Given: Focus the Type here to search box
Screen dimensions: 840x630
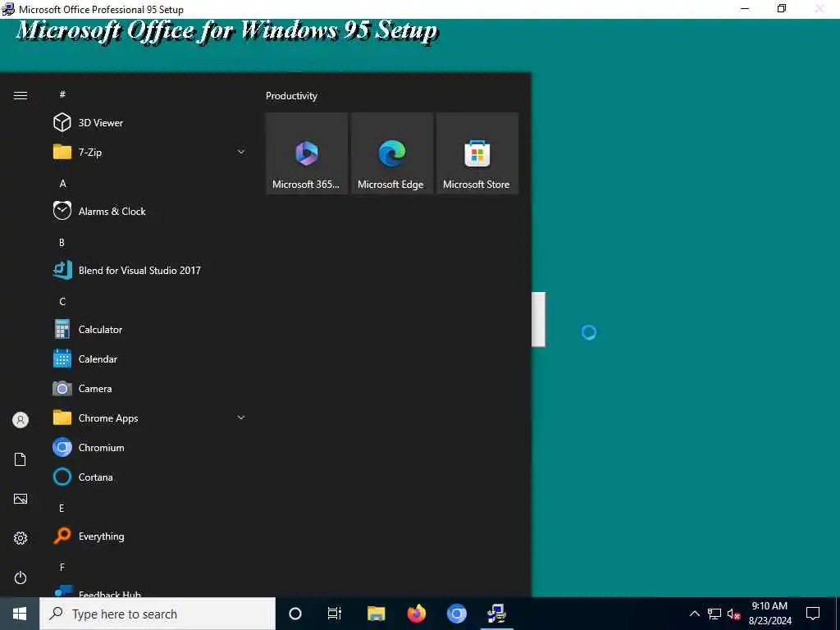Looking at the screenshot, I should [x=157, y=614].
